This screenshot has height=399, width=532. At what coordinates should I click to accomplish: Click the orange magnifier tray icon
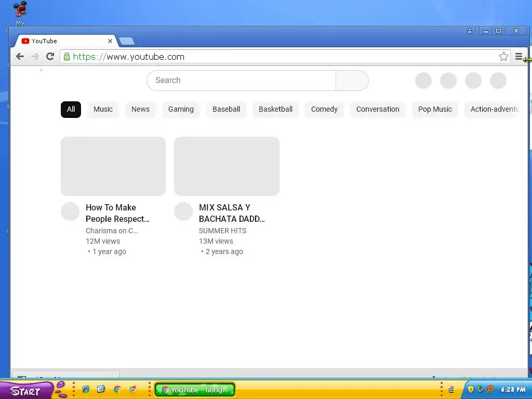click(490, 389)
